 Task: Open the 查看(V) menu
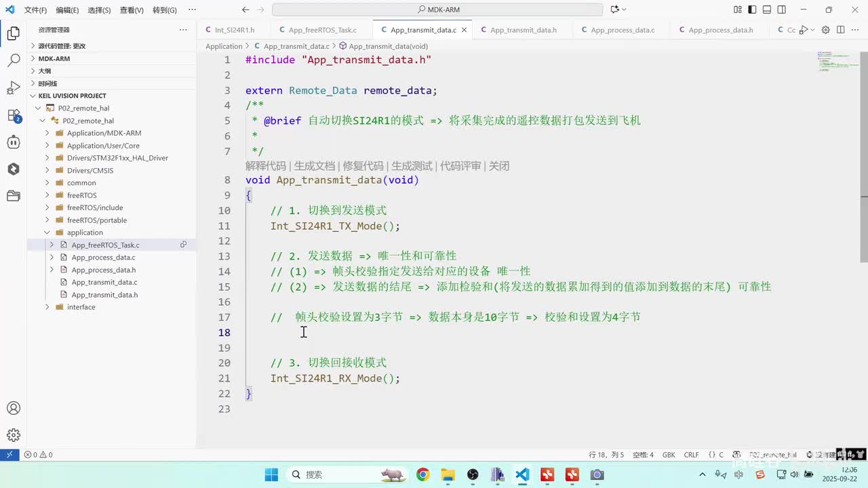pyautogui.click(x=132, y=10)
